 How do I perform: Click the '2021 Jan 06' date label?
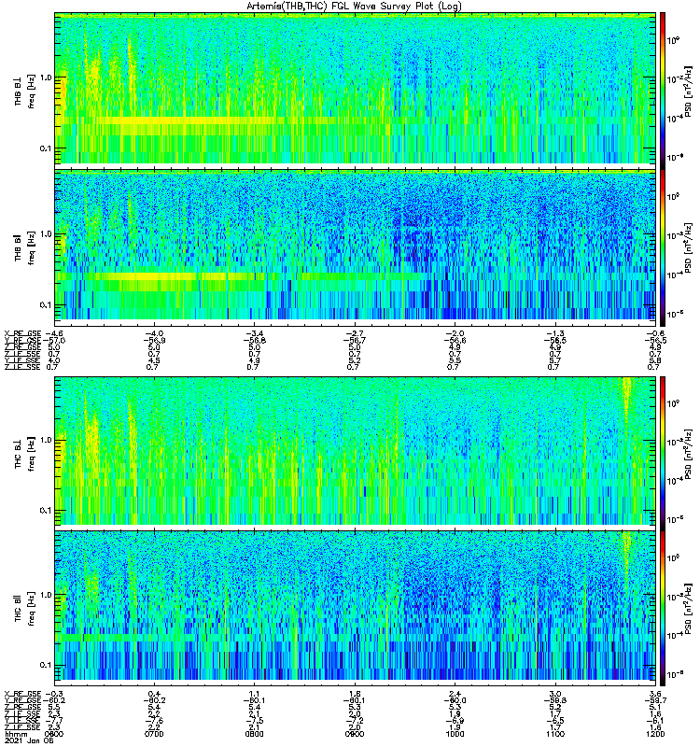[29, 740]
